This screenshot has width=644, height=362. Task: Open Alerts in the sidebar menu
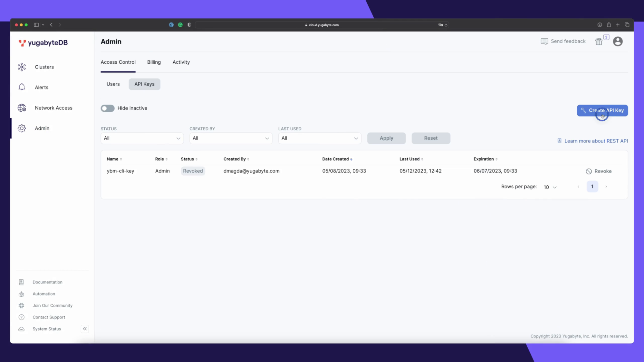click(x=42, y=87)
